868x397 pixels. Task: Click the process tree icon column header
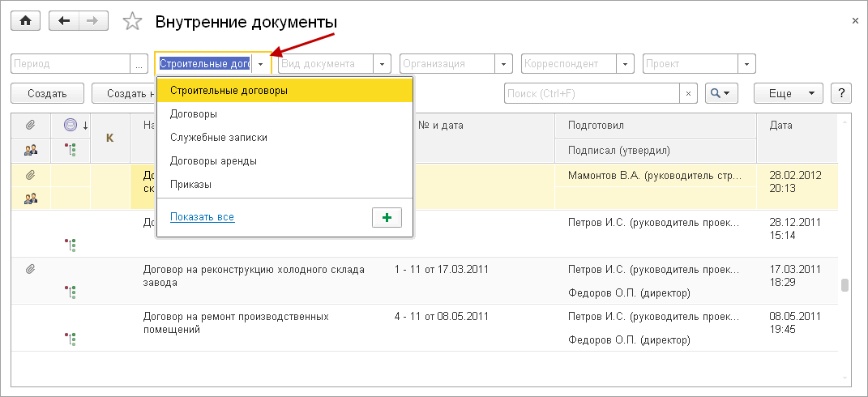pos(71,150)
